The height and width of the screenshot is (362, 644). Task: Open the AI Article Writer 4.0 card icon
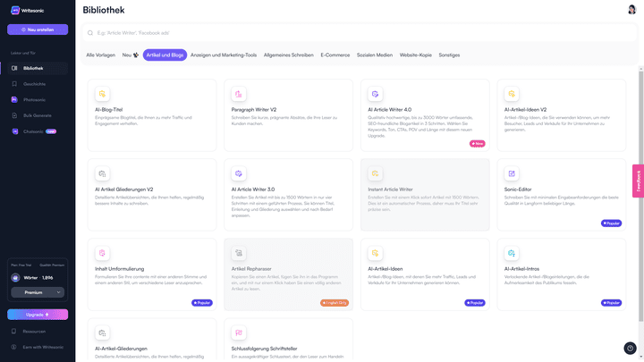tap(375, 94)
